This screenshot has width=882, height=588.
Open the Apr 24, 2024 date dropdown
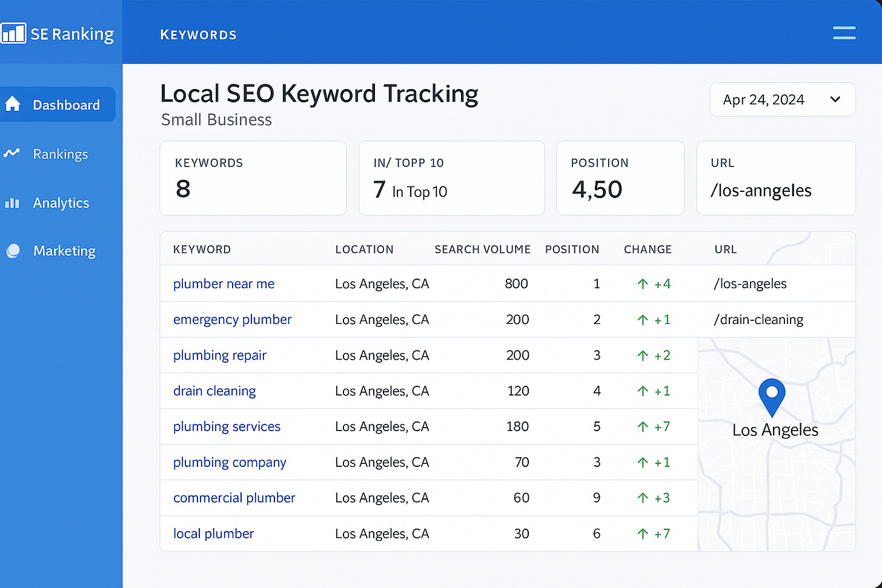tap(782, 99)
